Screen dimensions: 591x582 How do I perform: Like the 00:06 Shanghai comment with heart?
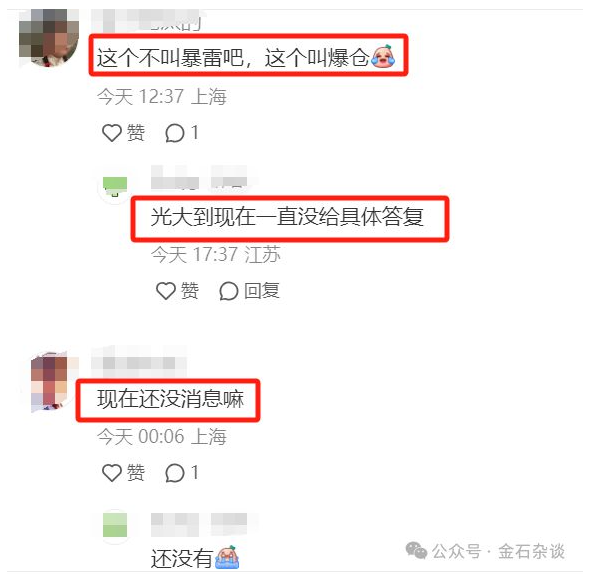(112, 472)
